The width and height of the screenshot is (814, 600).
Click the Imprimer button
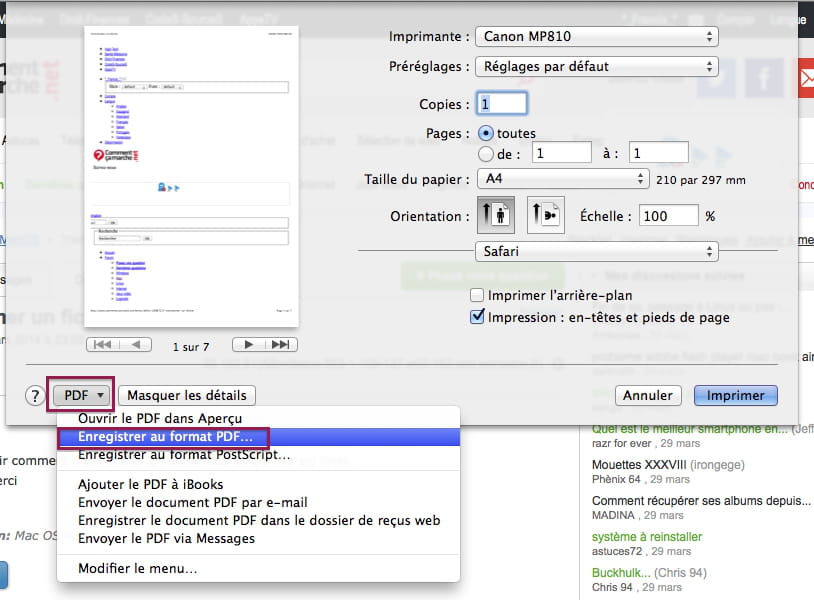736,396
